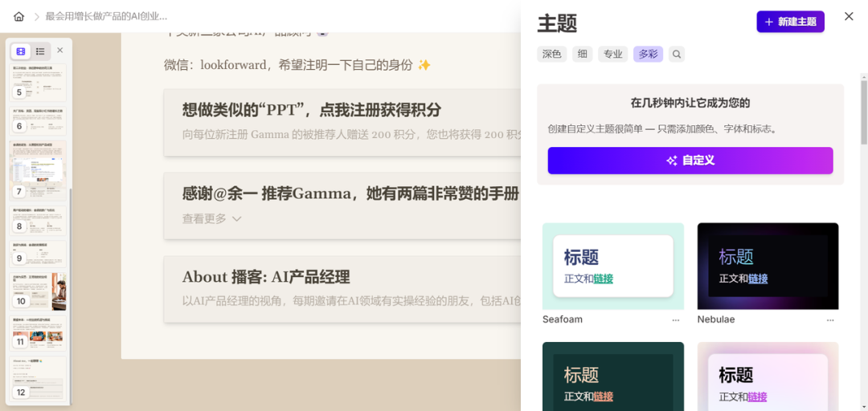Open the 想做类似的"PPT" registration card

(x=342, y=122)
